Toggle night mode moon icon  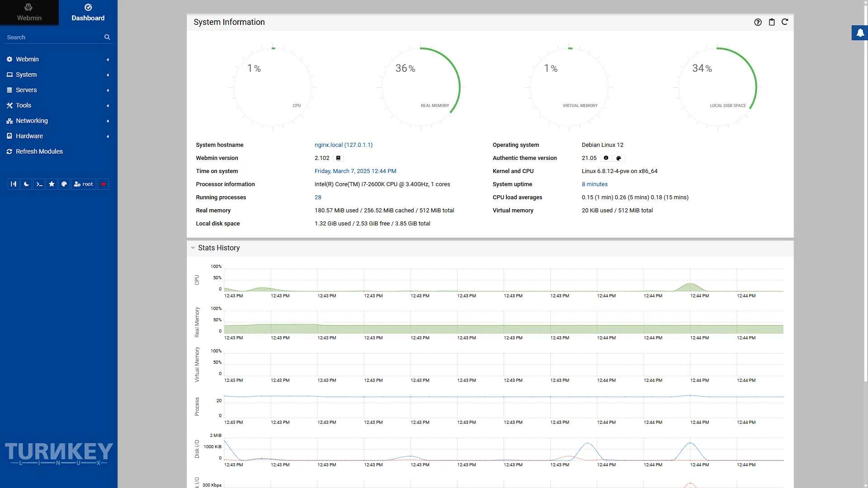(x=26, y=184)
